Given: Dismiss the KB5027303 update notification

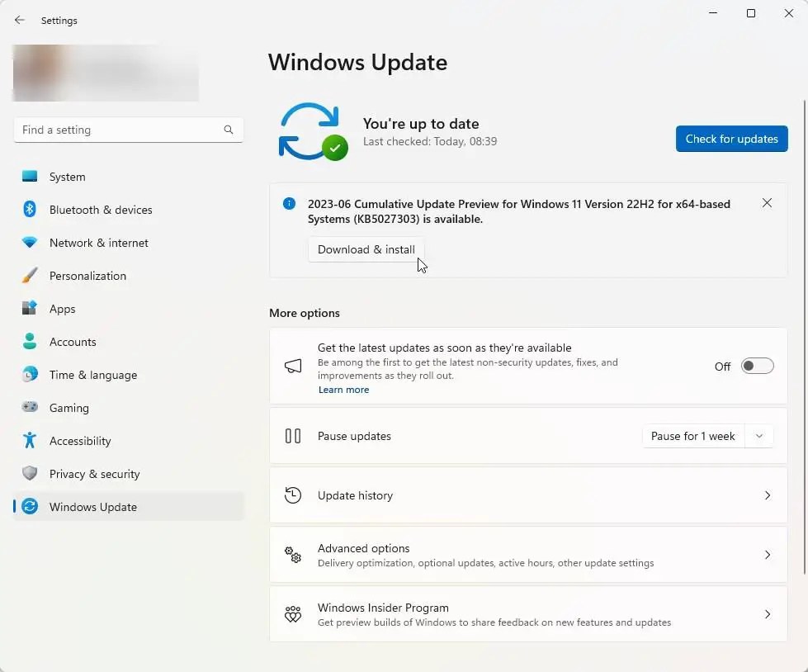Looking at the screenshot, I should (767, 202).
